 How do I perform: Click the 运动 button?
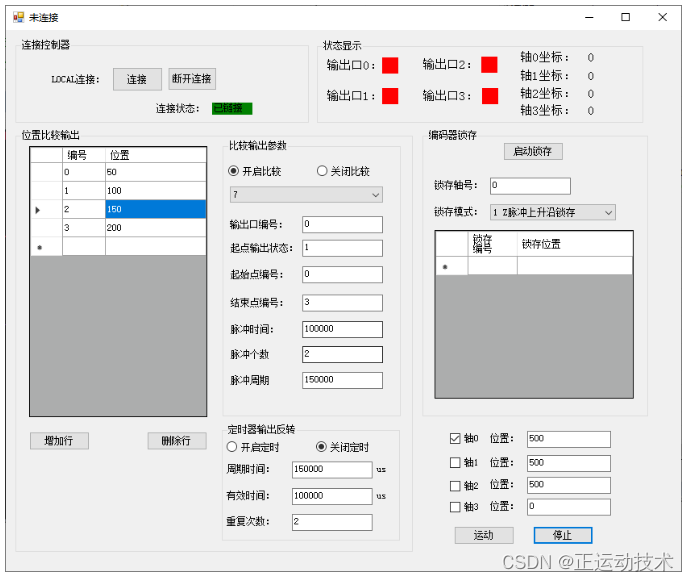[x=484, y=535]
